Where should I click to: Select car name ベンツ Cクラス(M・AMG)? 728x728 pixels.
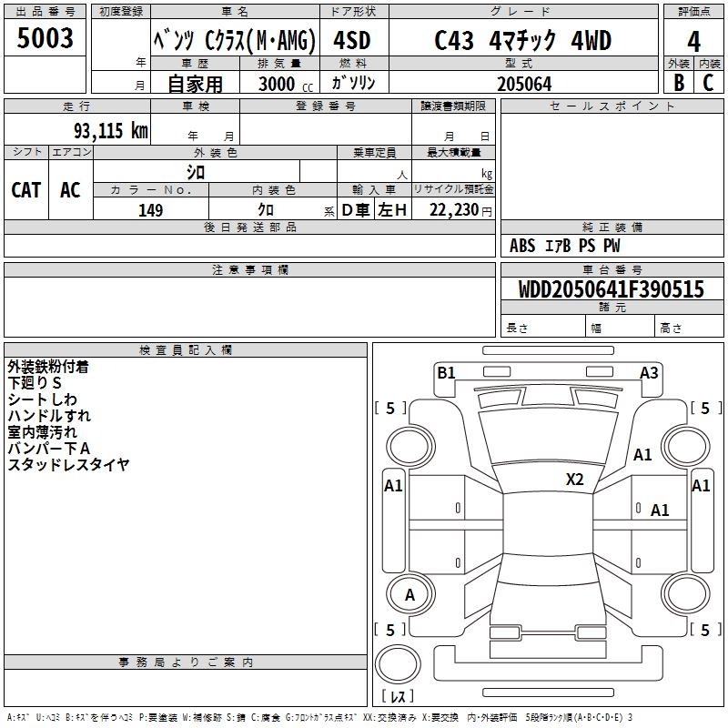pos(235,40)
